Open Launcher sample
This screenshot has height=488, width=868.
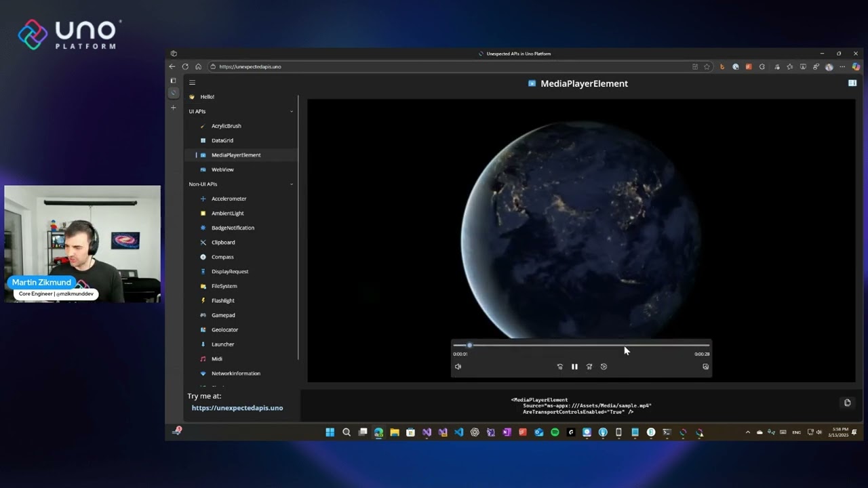coord(242,344)
